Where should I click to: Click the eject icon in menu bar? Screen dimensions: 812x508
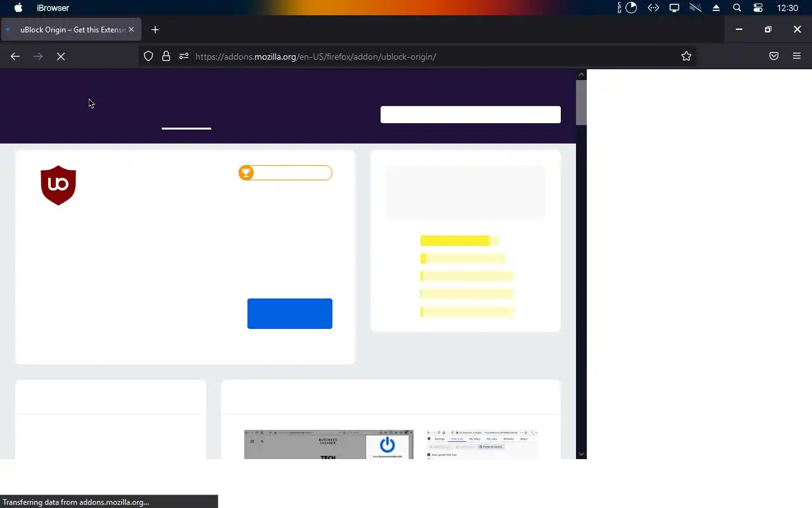point(716,8)
